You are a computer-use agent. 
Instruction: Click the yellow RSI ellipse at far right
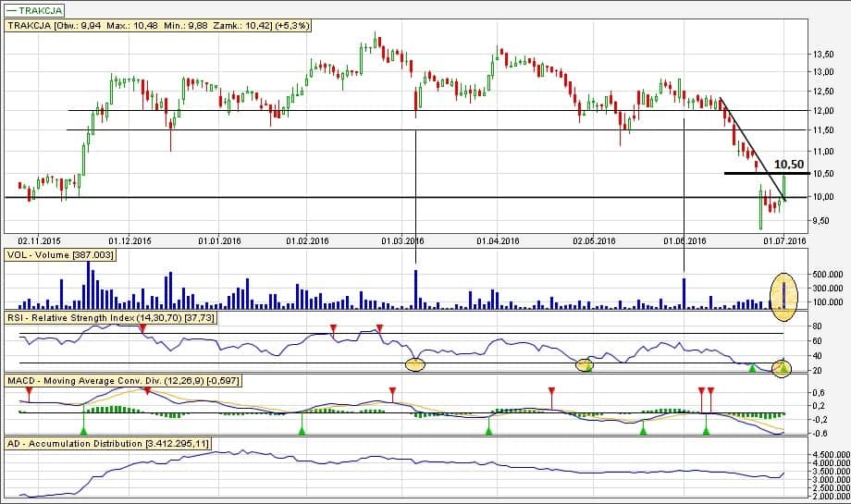coord(783,367)
